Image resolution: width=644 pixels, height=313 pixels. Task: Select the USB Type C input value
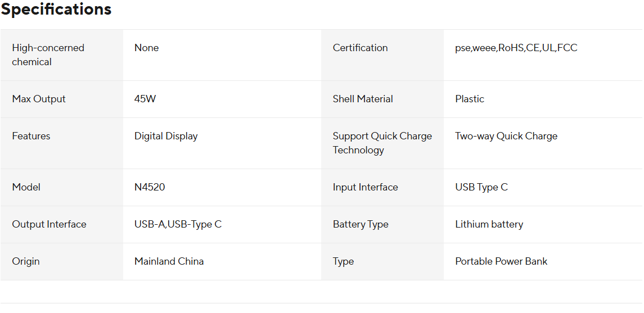click(x=481, y=187)
